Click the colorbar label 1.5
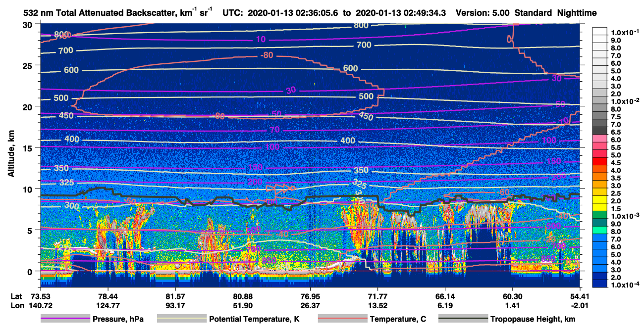 pos(616,209)
